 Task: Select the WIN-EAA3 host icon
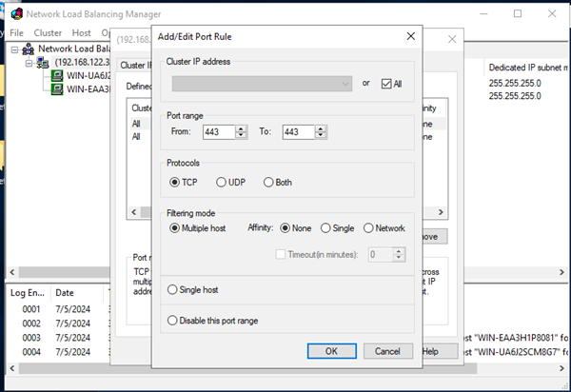tap(57, 88)
